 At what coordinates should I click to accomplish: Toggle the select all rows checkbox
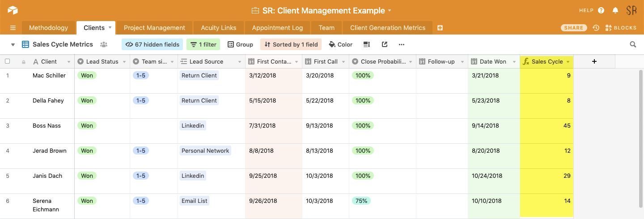[x=7, y=61]
